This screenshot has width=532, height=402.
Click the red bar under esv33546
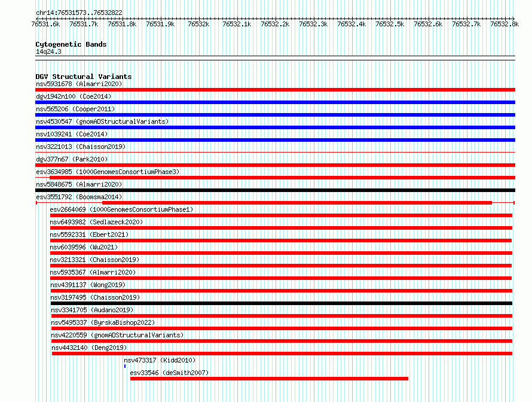coord(270,379)
